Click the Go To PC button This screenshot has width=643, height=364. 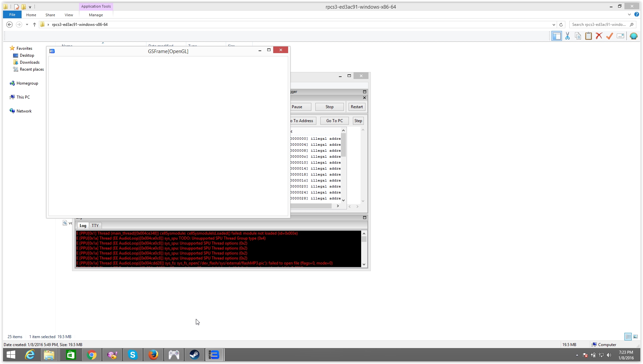(334, 121)
